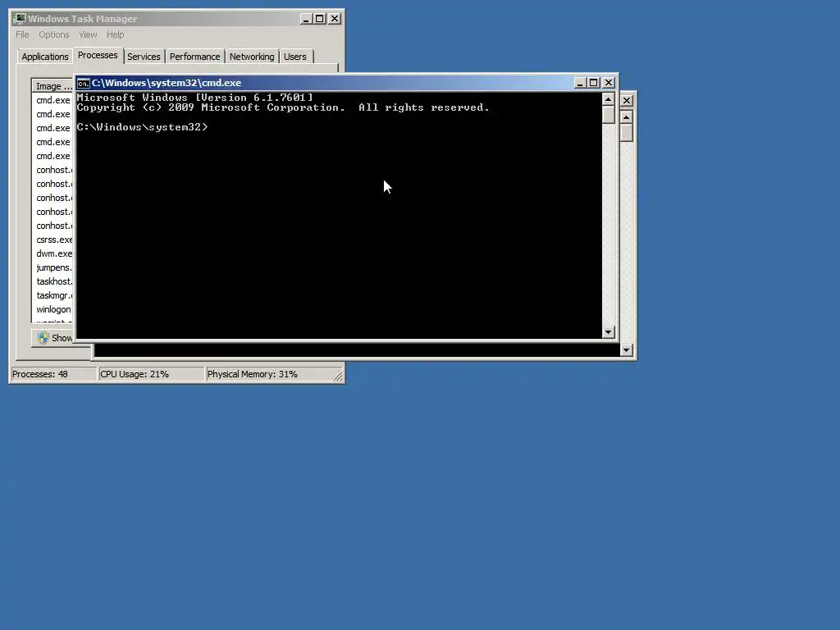Select the Processes tab

tap(98, 55)
